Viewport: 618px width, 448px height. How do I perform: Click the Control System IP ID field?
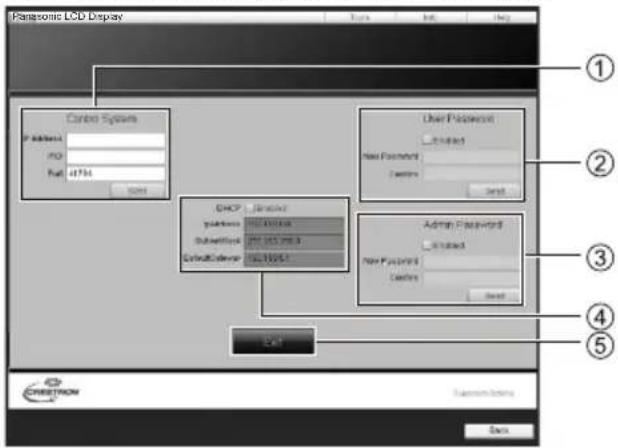point(116,157)
